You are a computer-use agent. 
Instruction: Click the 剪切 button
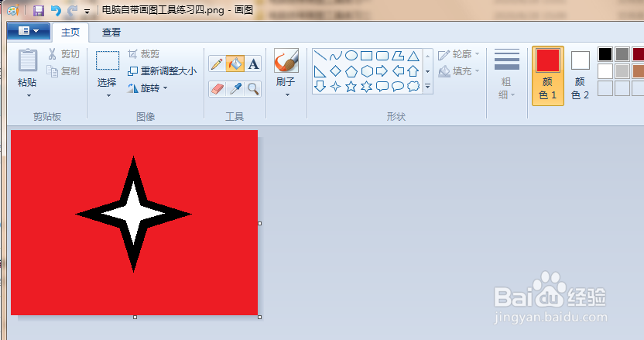click(63, 54)
